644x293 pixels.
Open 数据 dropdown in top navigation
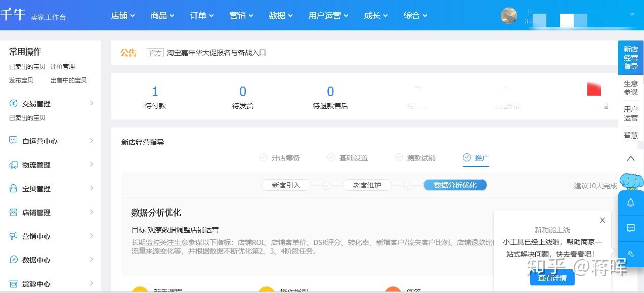point(281,16)
